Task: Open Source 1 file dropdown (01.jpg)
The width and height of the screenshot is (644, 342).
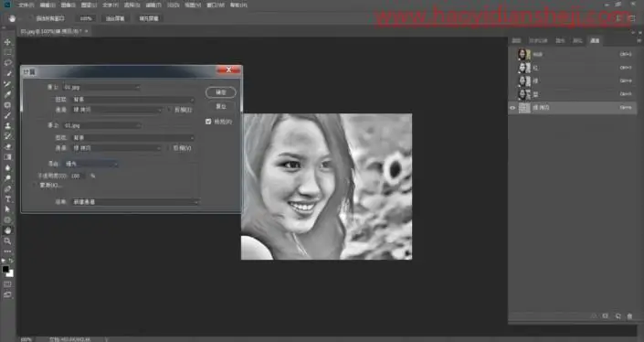Action: (x=101, y=87)
